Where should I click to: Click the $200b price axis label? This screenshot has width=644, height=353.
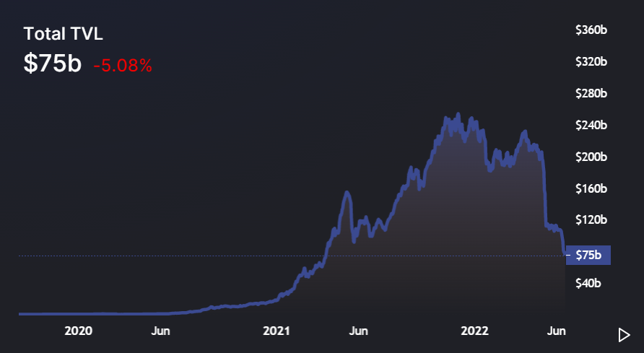591,157
